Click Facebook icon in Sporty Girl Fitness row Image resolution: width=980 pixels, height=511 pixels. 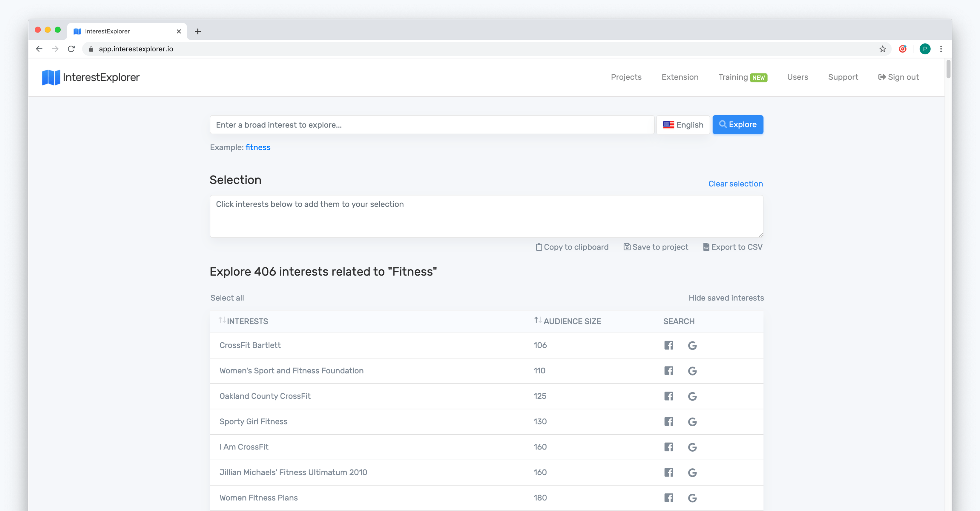[x=668, y=422]
